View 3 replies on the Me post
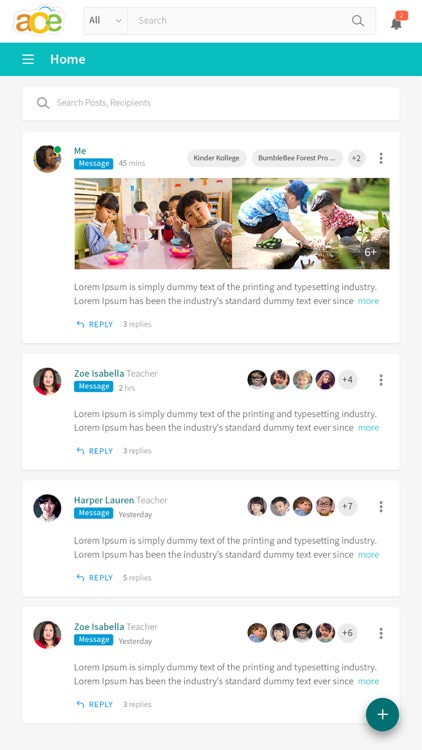 [137, 324]
